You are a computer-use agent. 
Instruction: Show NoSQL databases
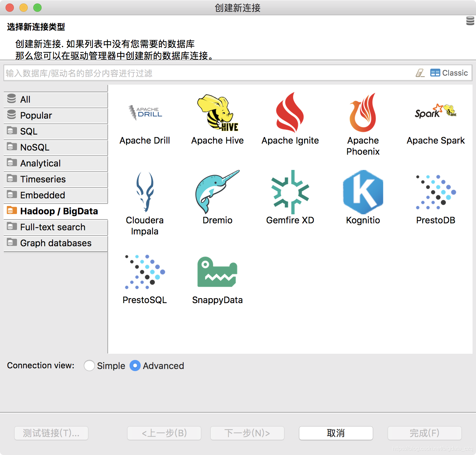point(56,147)
